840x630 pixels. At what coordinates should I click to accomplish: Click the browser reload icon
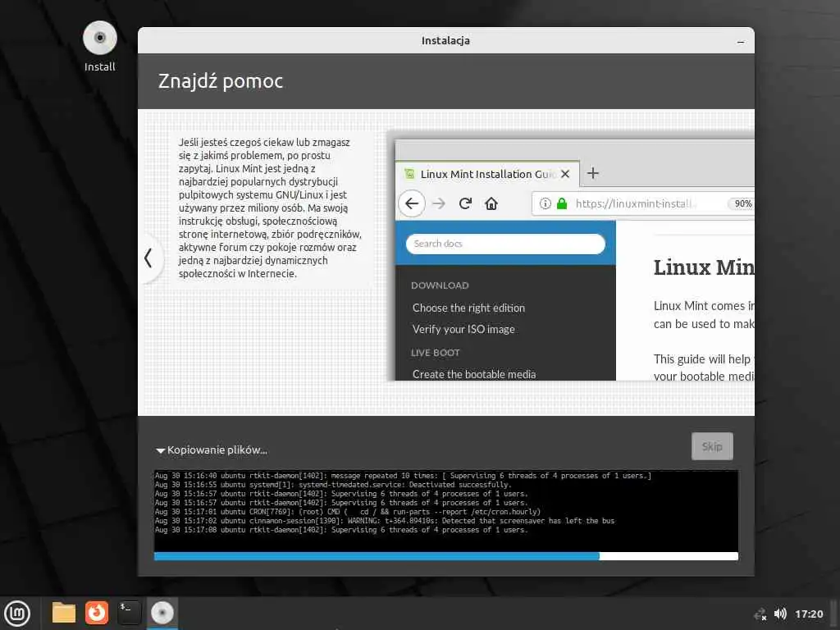(465, 203)
